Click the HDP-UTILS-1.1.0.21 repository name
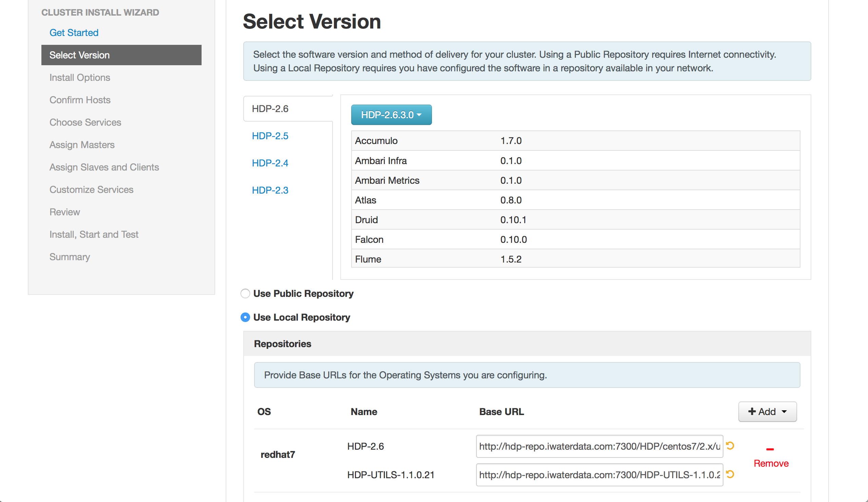 pos(391,475)
